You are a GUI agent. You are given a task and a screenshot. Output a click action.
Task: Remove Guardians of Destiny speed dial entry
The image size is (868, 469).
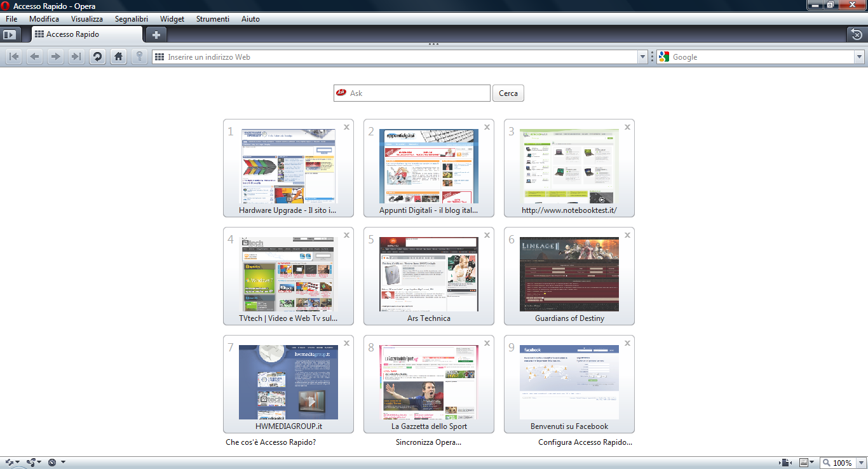[628, 235]
